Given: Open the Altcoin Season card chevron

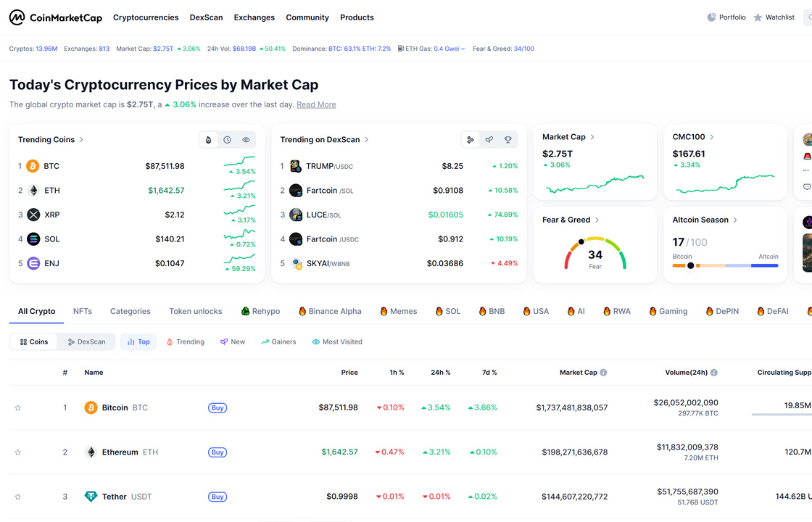Looking at the screenshot, I should 735,220.
